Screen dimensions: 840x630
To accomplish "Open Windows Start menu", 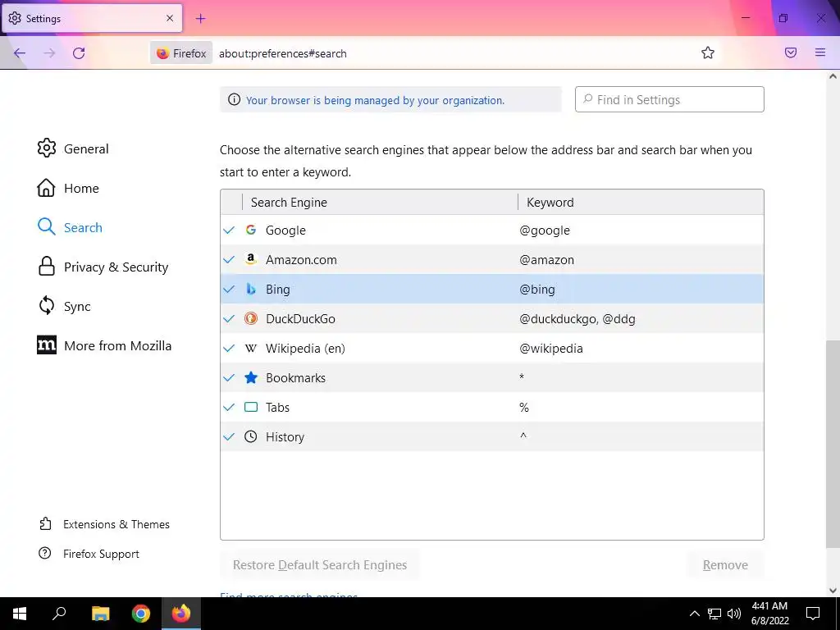I will [x=20, y=614].
